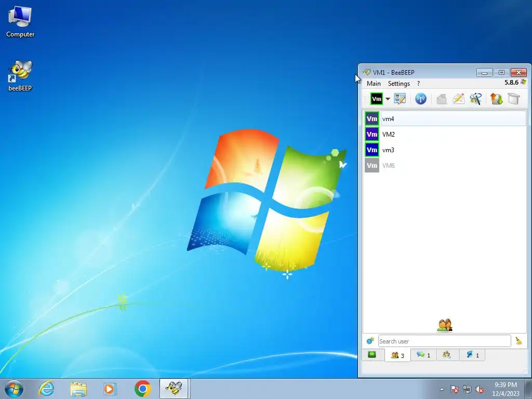
Task: Select user vm3 in the list
Action: coord(445,150)
